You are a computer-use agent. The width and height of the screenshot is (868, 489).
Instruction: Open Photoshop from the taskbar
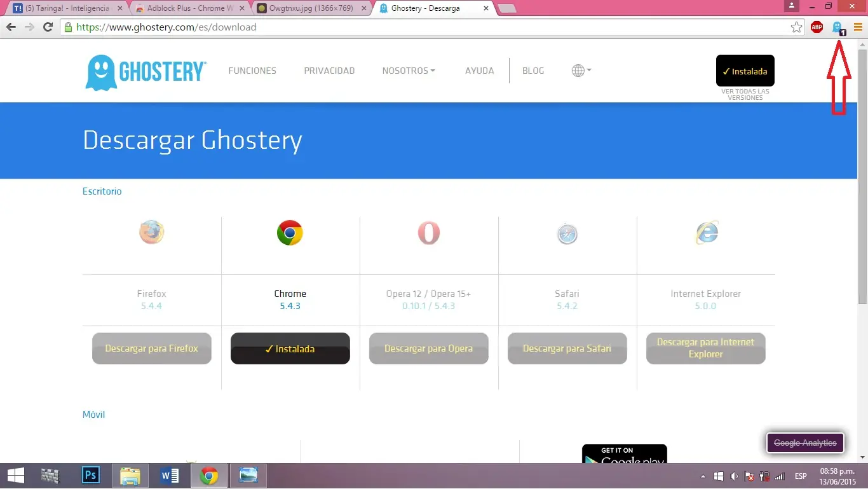coord(91,475)
